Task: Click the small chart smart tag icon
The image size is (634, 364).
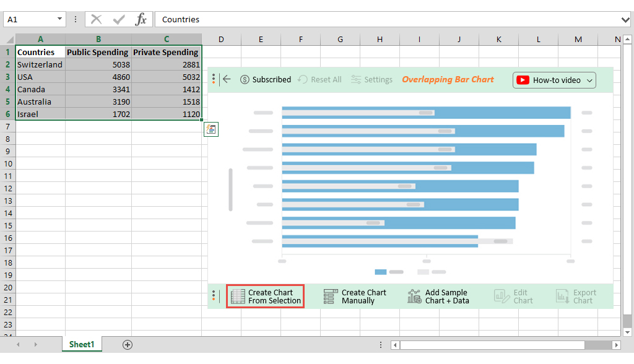Action: click(211, 129)
